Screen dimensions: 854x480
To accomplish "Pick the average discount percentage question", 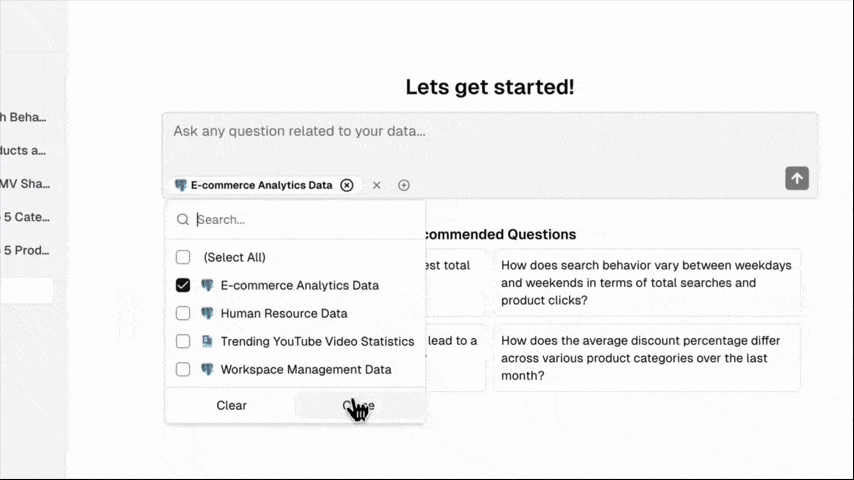I will (646, 357).
